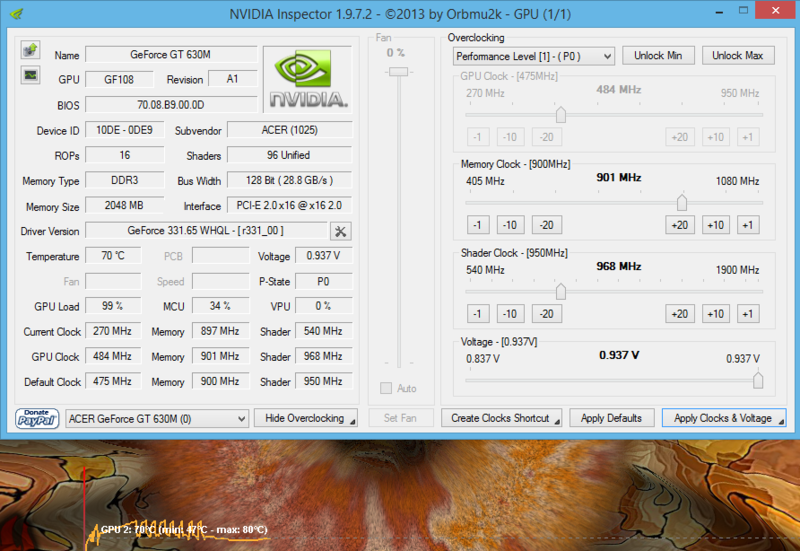Open the sensor monitoring graph icon
The height and width of the screenshot is (551, 800).
click(x=31, y=75)
